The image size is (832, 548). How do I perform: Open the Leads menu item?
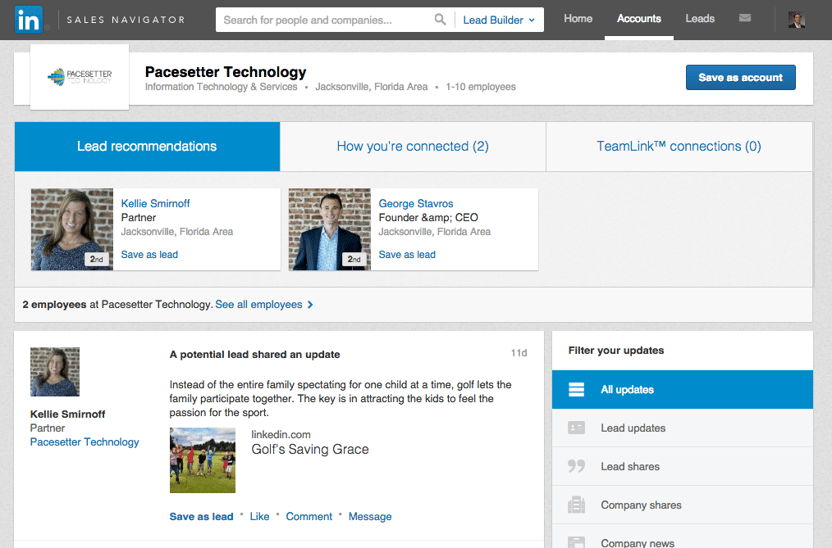click(700, 19)
